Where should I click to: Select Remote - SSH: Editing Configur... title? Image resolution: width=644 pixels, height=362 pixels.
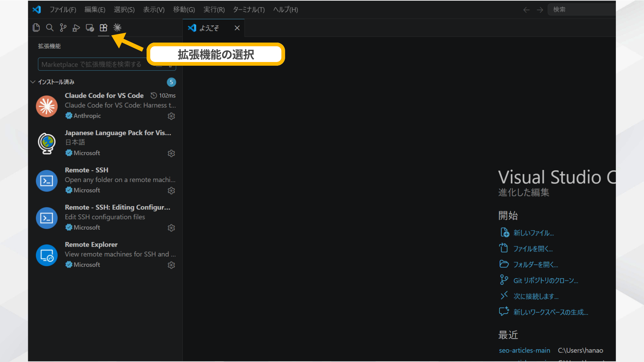coord(117,207)
